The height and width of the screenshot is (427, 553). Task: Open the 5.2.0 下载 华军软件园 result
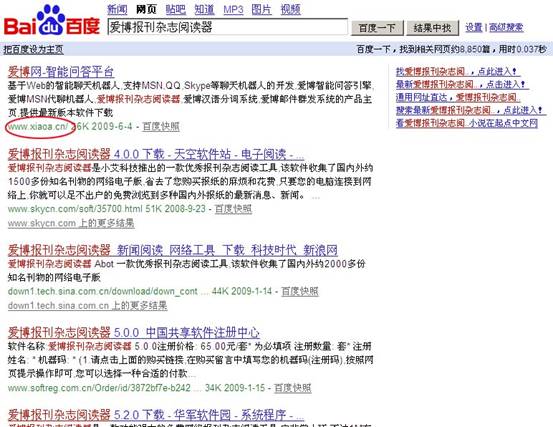(156, 415)
